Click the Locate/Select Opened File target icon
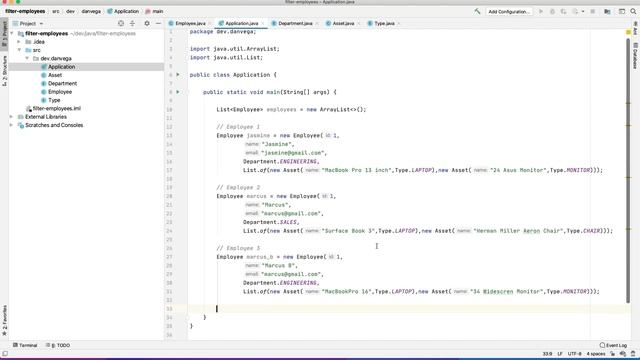 pyautogui.click(x=121, y=24)
